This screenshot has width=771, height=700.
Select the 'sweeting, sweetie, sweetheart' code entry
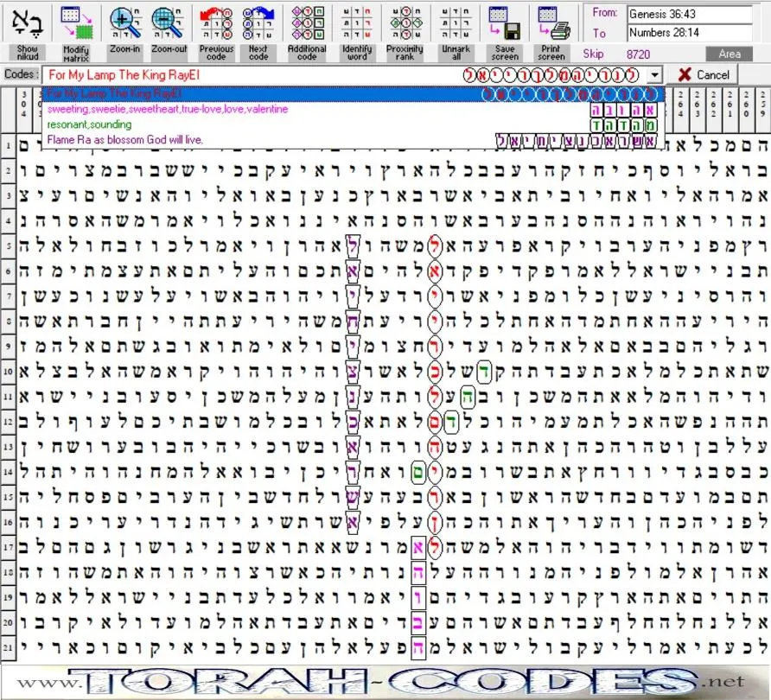click(x=353, y=109)
